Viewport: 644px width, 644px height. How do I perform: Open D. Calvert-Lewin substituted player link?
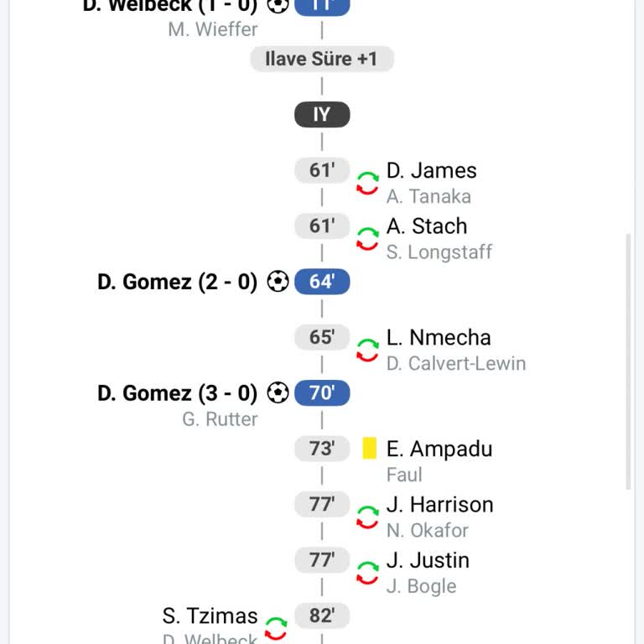(x=456, y=363)
